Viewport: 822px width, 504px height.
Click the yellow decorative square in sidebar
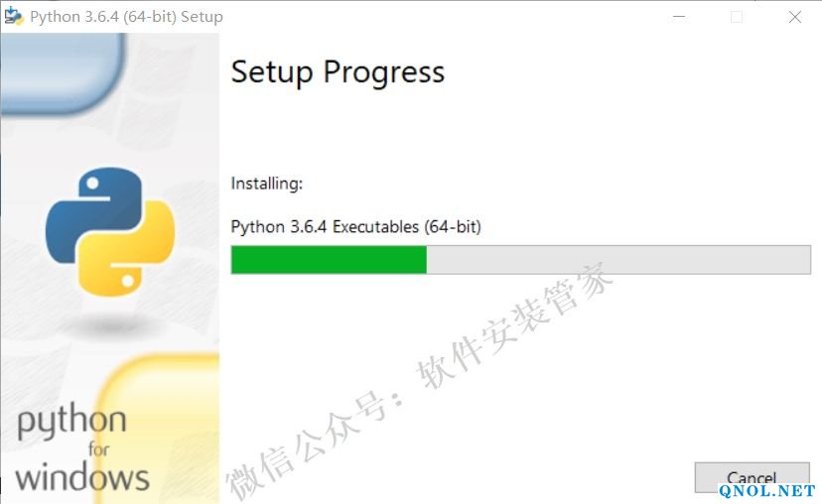pyautogui.click(x=164, y=417)
